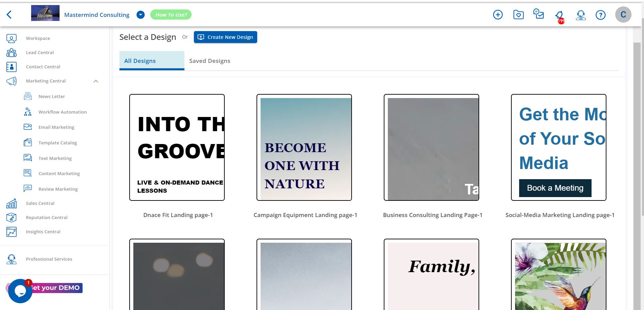Click the Contact Central icon
Image resolution: width=644 pixels, height=310 pixels.
(x=12, y=67)
